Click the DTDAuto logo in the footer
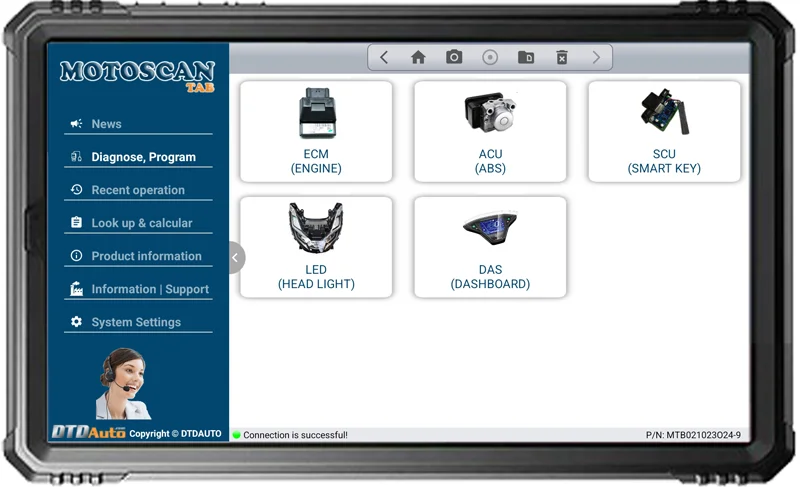800x487 pixels. (88, 432)
